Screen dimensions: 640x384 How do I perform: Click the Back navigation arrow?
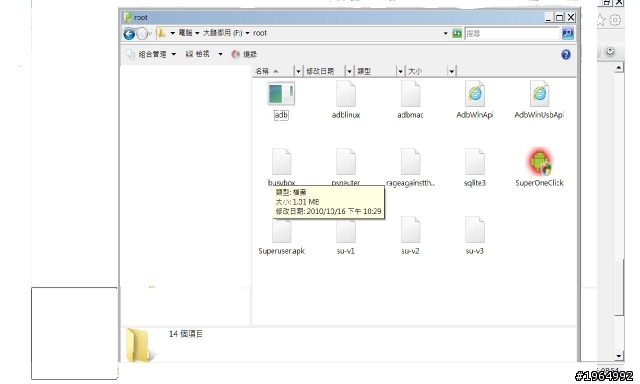click(x=129, y=33)
